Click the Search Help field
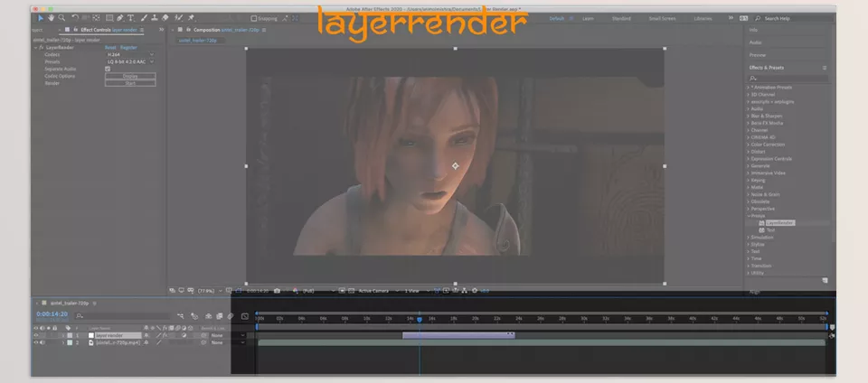The image size is (868, 383). pos(795,19)
